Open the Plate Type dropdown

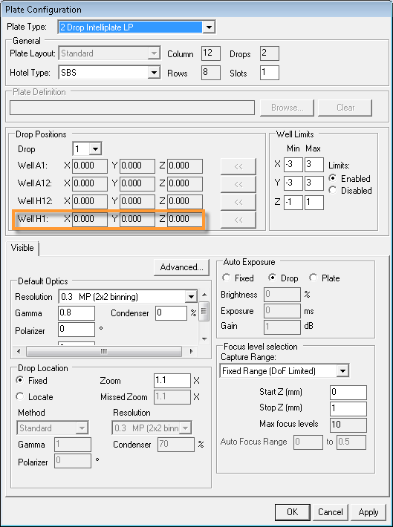(209, 27)
